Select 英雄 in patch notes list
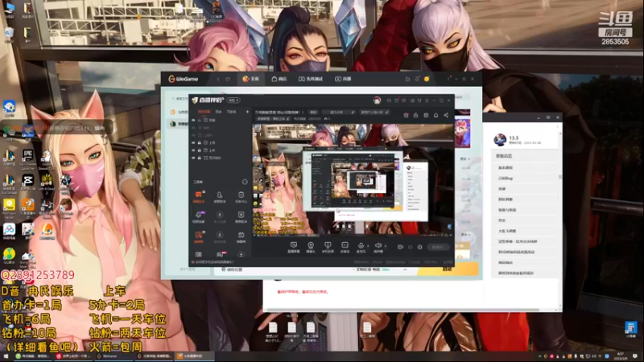 point(502,189)
